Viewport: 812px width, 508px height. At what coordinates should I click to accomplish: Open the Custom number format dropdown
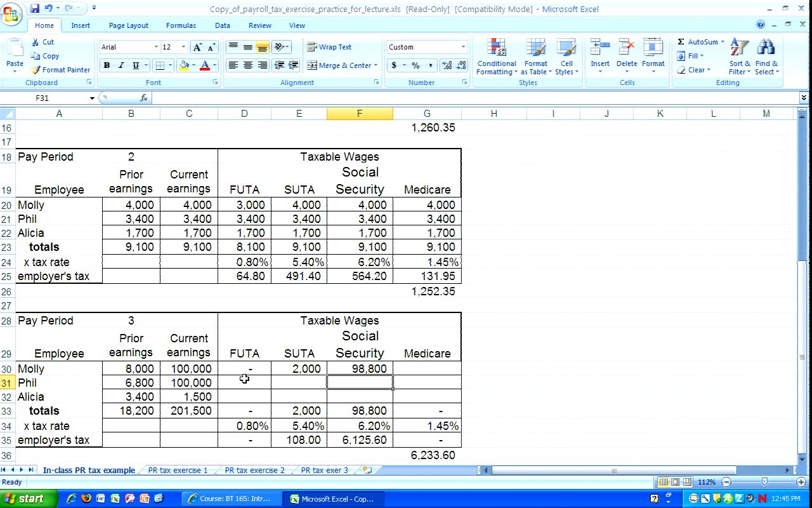463,47
